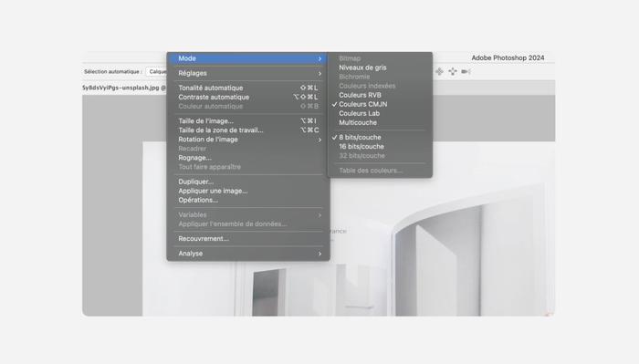The image size is (639, 364).
Task: Click the 3D pan icon in options bar
Action: (439, 72)
